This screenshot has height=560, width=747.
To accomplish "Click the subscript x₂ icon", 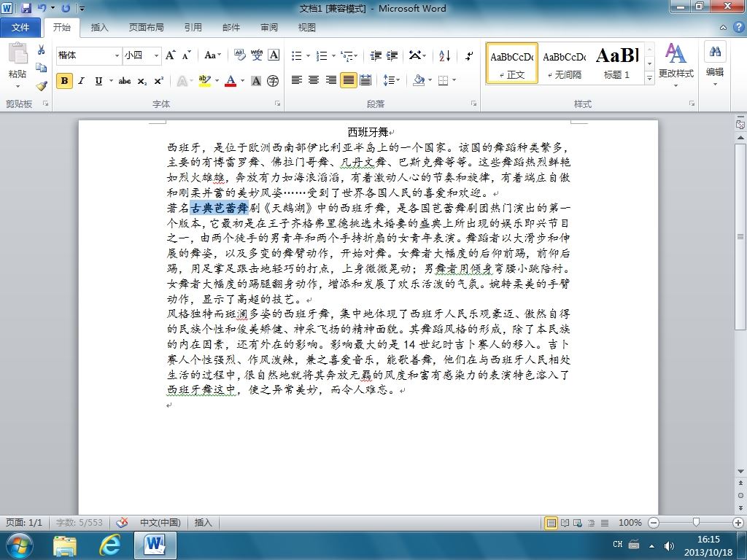I will pyautogui.click(x=142, y=82).
